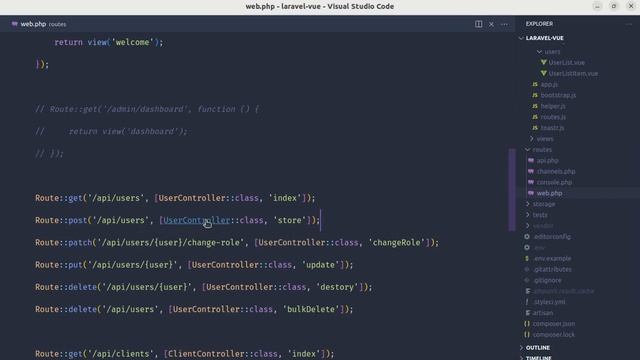
Task: Open UserListItem.vue in the explorer
Action: coord(573,73)
